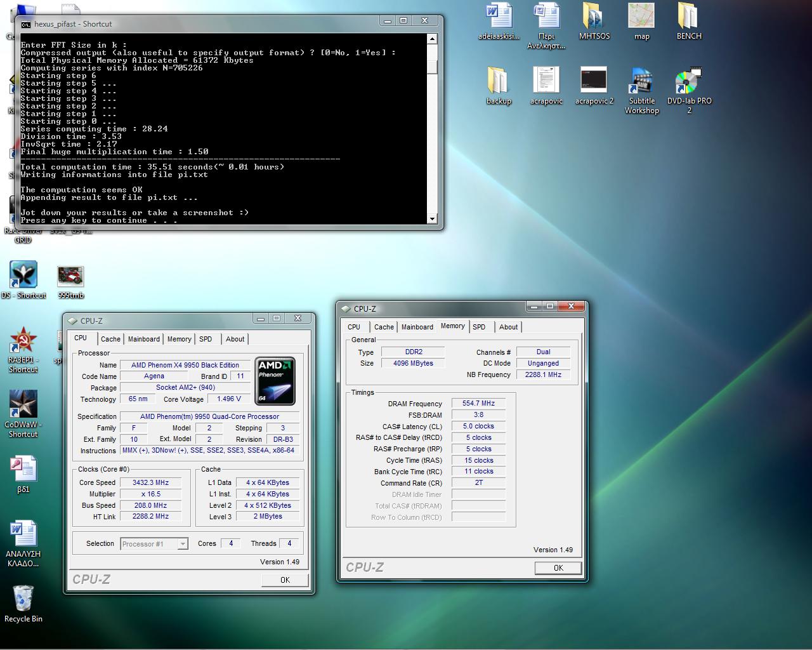Click the Core Speed 3432.3 MHz value
The image size is (812, 650).
[x=150, y=482]
